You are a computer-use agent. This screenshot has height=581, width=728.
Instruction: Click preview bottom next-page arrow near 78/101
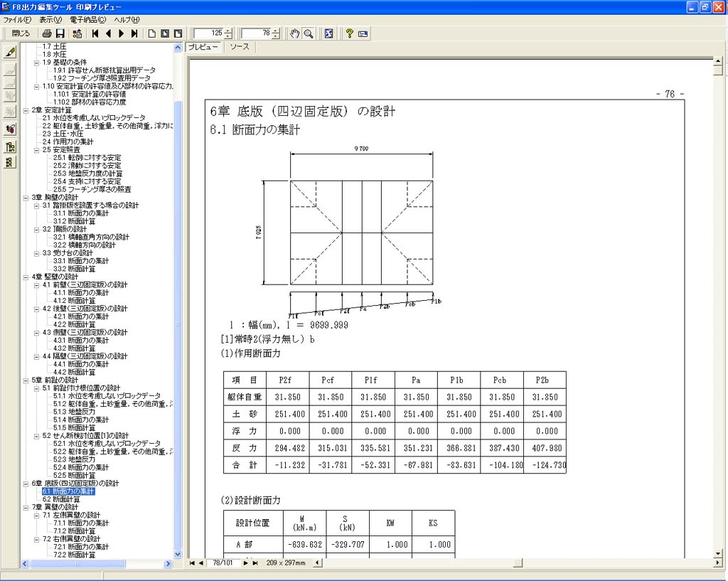[x=245, y=563]
